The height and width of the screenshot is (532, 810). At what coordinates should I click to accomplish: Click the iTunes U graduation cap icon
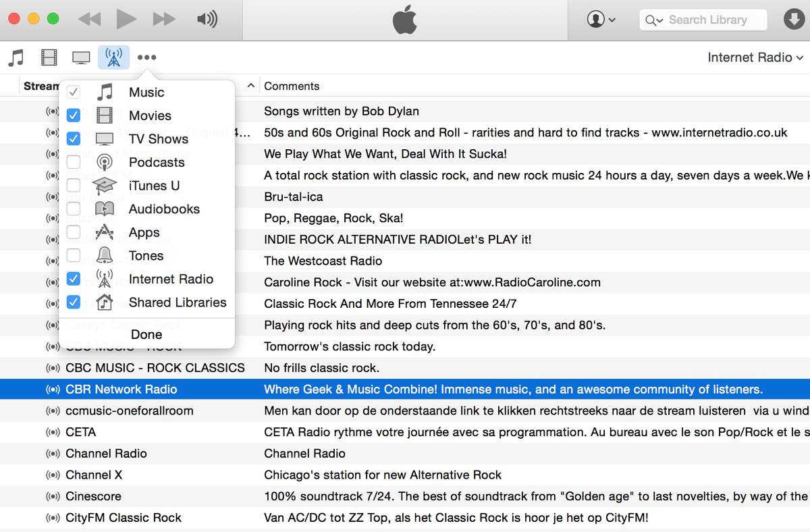point(105,186)
